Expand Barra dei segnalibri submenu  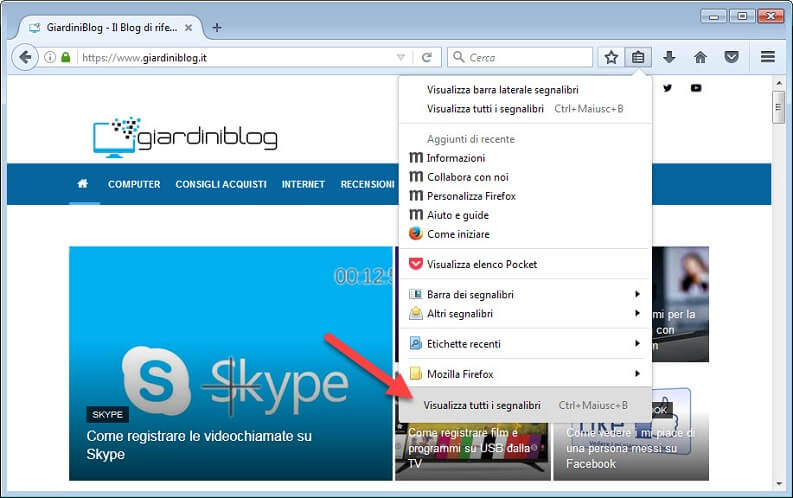coord(525,294)
